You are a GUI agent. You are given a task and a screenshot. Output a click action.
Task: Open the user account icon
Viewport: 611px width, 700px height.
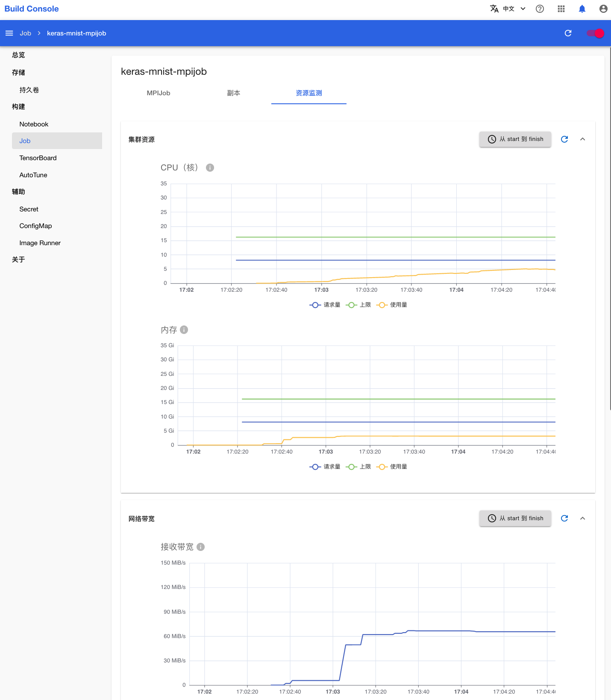click(603, 9)
